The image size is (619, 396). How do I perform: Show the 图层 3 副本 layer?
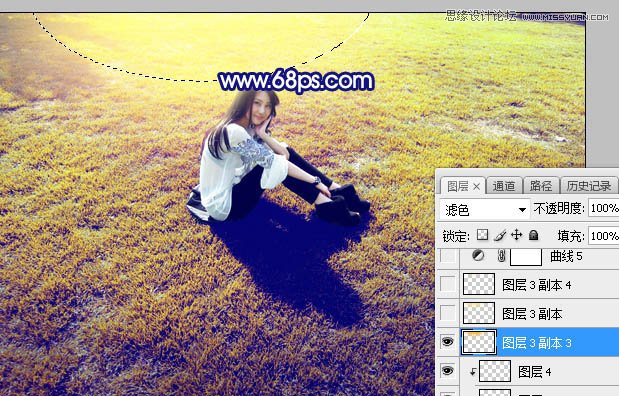(448, 313)
